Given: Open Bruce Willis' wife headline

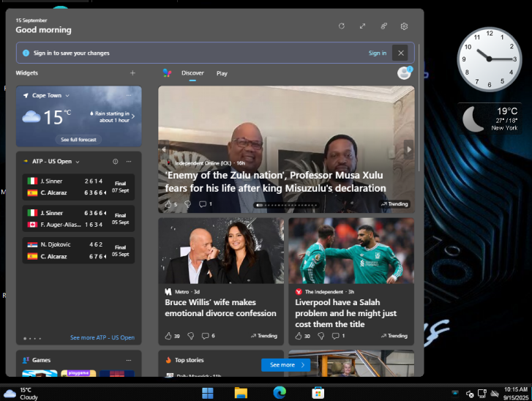Looking at the screenshot, I should (220, 308).
